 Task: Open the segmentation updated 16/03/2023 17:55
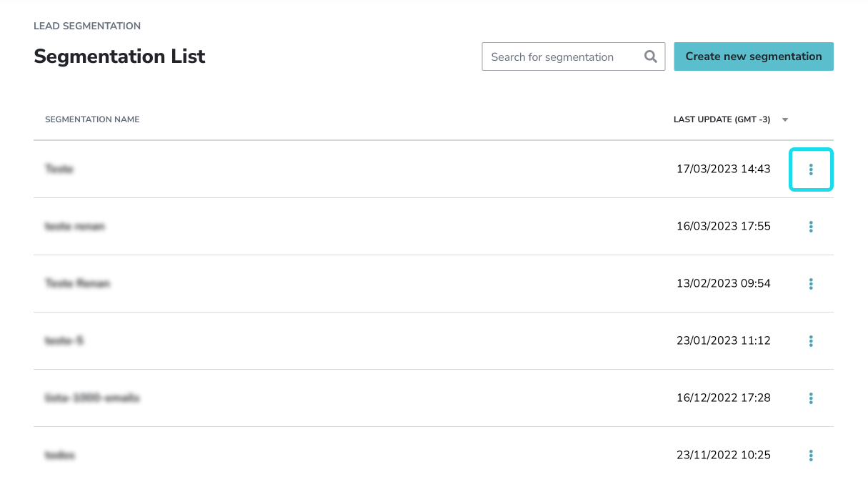[x=75, y=227]
